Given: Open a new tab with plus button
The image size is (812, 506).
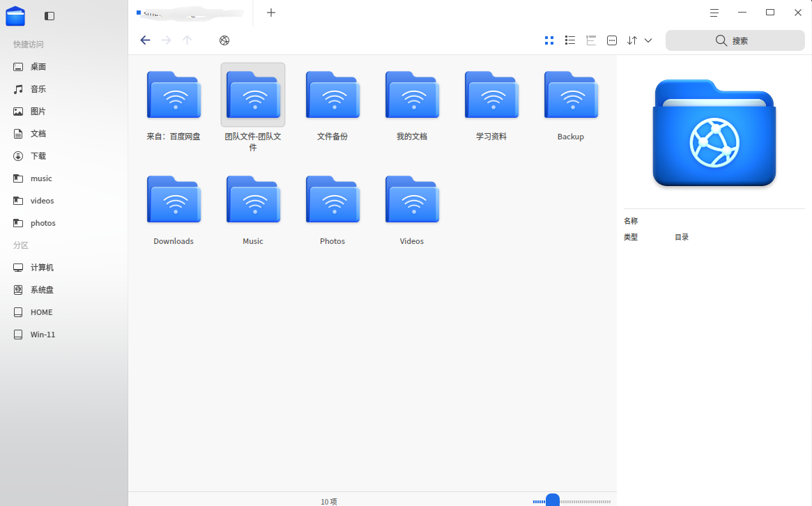Looking at the screenshot, I should pos(271,13).
